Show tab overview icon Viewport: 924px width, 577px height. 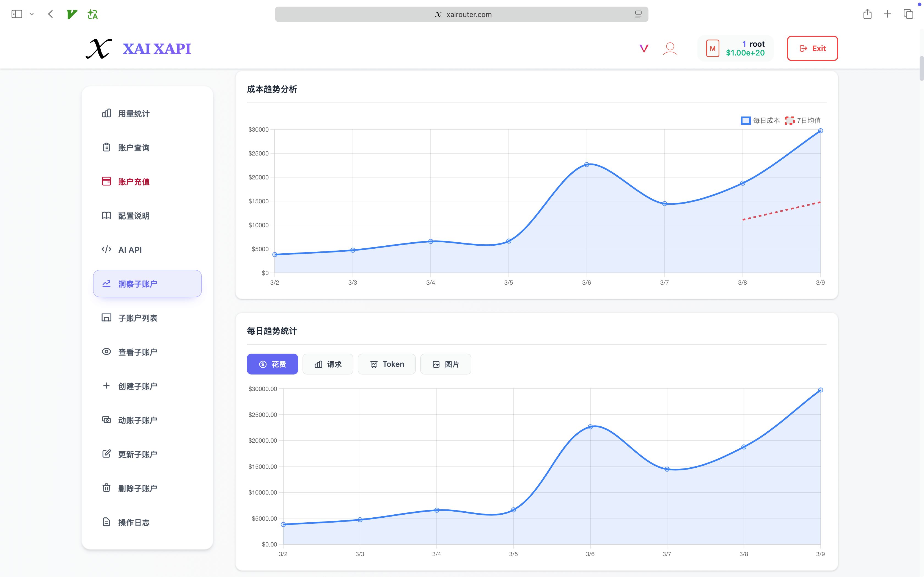(908, 15)
